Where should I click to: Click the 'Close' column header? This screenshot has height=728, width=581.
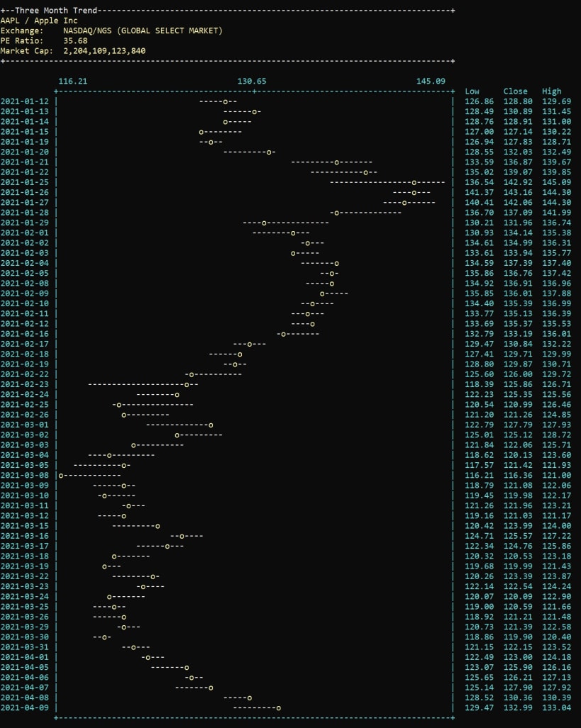pyautogui.click(x=516, y=91)
